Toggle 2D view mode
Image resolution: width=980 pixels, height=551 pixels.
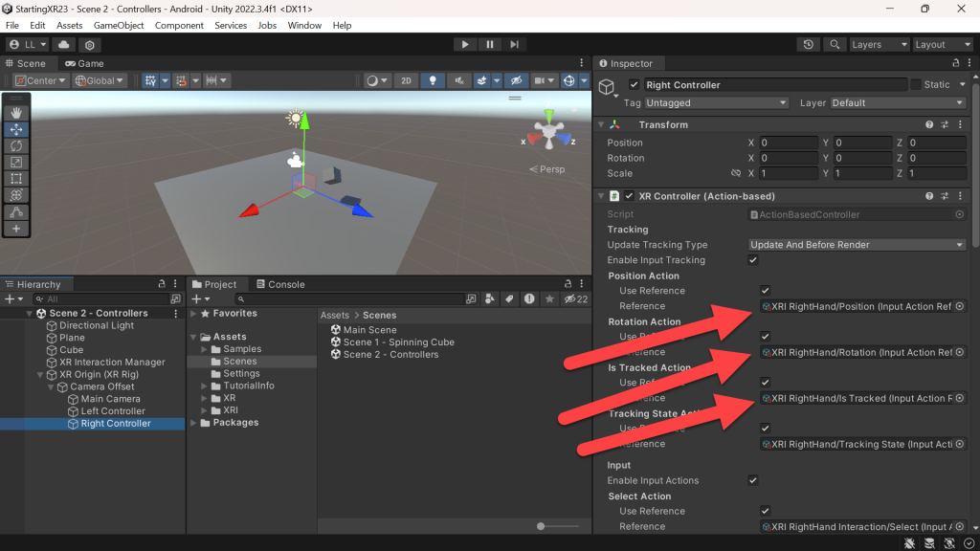[406, 80]
